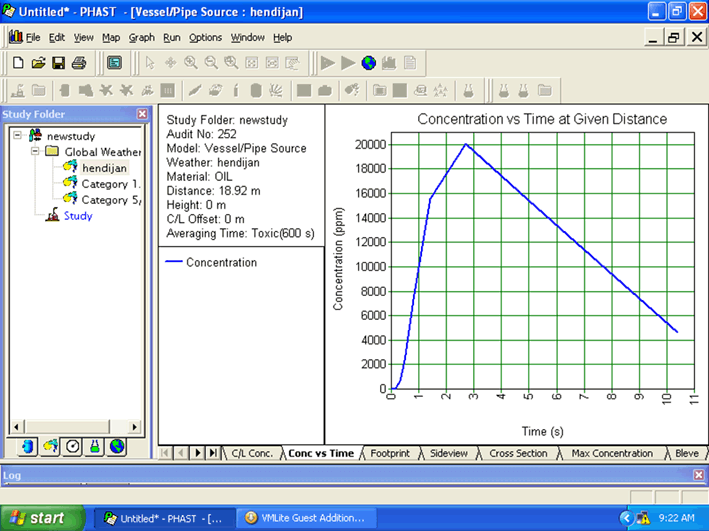Select the clock tab icon below study tree
This screenshot has height=531, width=709.
coord(72,446)
